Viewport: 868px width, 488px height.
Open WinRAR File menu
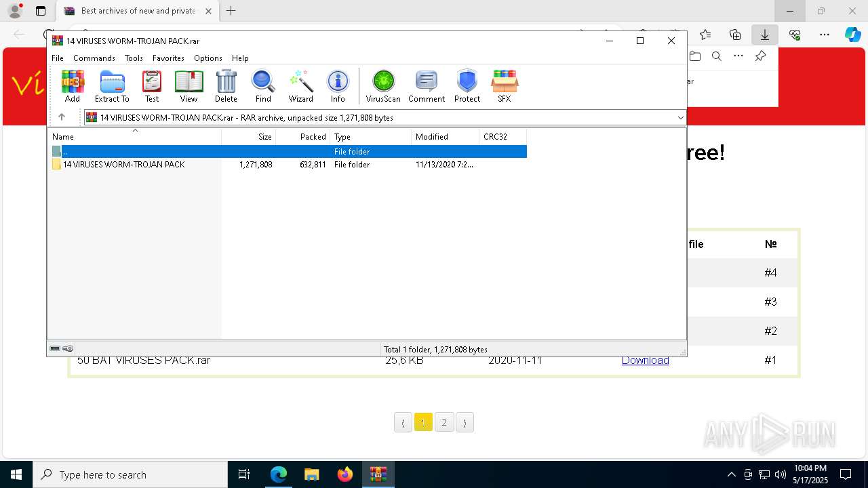click(x=58, y=58)
